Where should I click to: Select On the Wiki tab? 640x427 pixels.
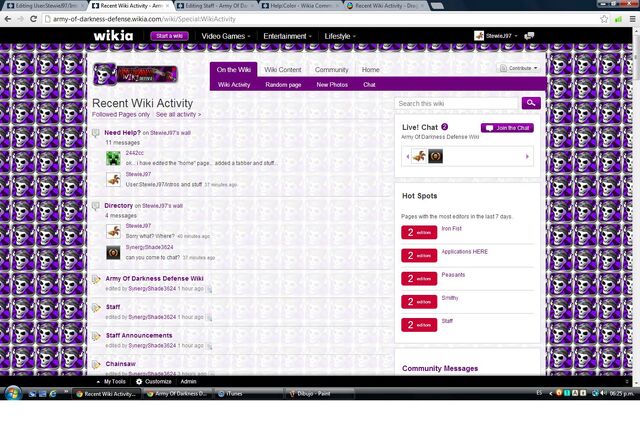233,69
